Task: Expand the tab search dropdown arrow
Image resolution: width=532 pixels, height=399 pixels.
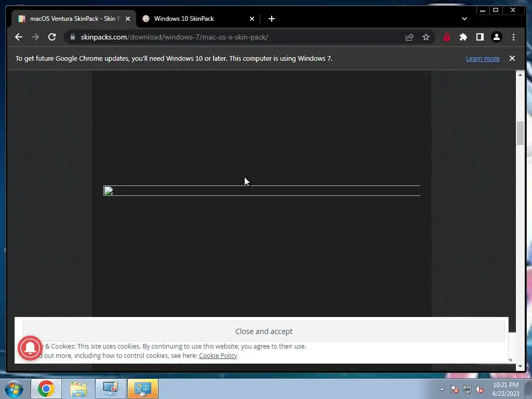Action: tap(464, 19)
